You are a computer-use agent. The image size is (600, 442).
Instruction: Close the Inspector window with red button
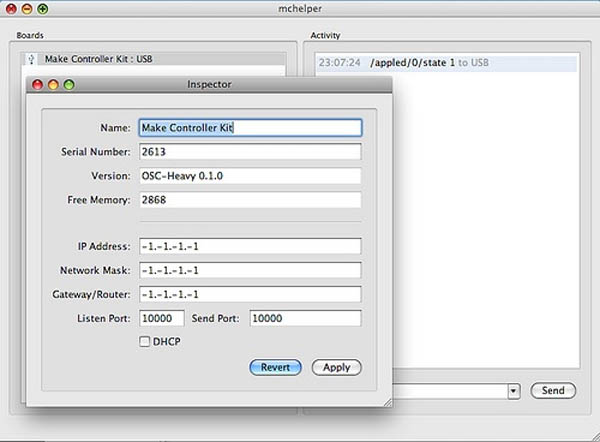pos(38,85)
